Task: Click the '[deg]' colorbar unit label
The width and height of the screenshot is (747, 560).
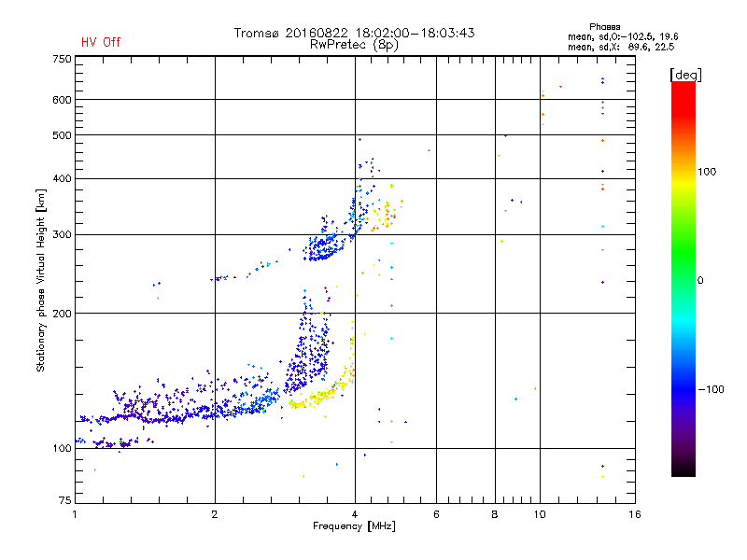Action: tap(685, 75)
